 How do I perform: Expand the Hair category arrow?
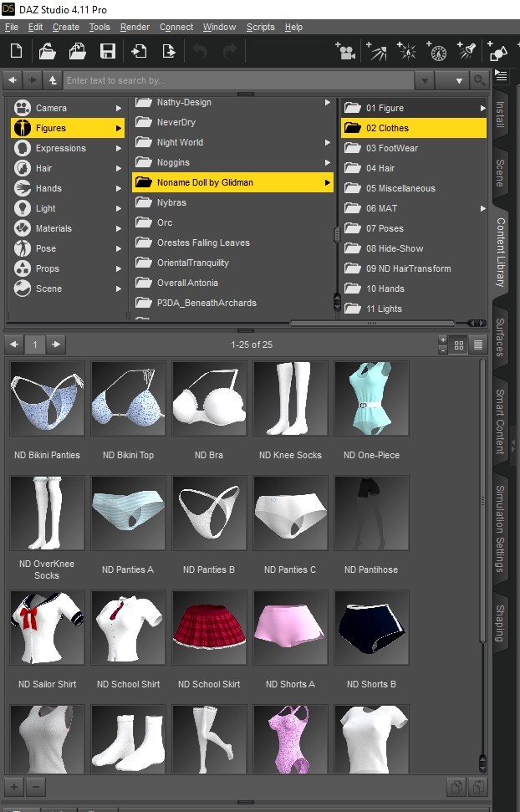click(x=119, y=168)
